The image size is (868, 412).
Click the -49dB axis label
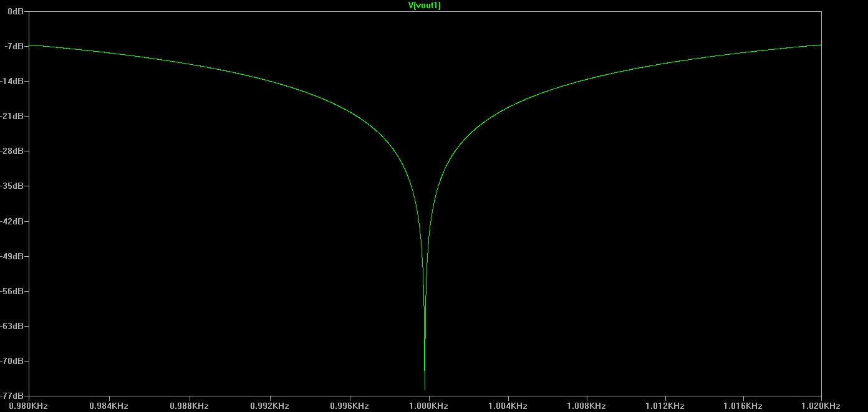12,256
